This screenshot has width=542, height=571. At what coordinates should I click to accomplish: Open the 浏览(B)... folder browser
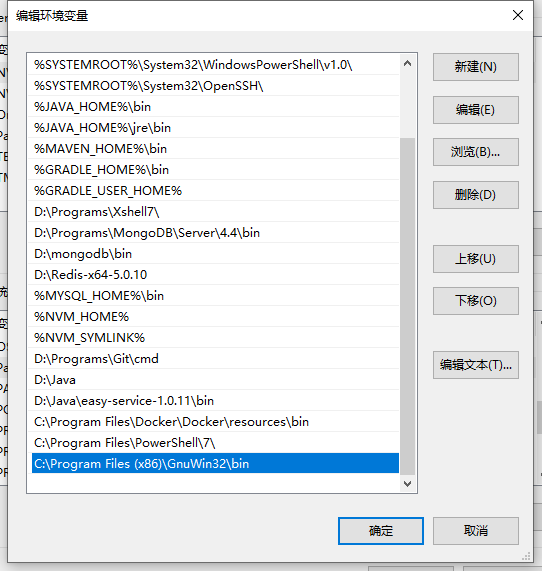(x=476, y=152)
